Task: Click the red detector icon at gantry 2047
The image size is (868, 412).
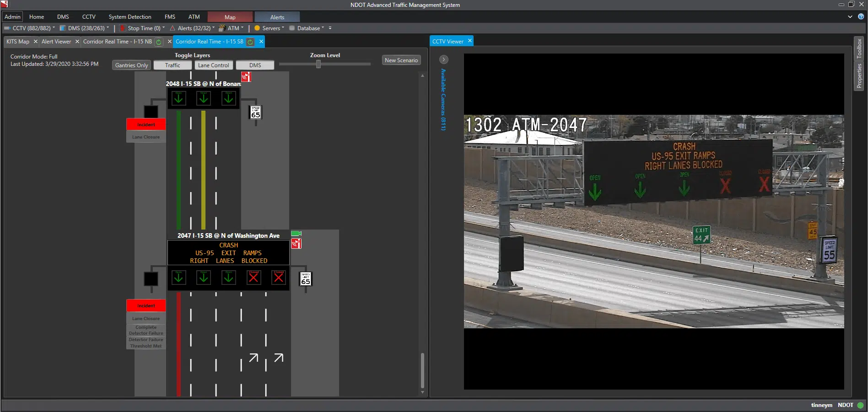Action: (x=296, y=244)
